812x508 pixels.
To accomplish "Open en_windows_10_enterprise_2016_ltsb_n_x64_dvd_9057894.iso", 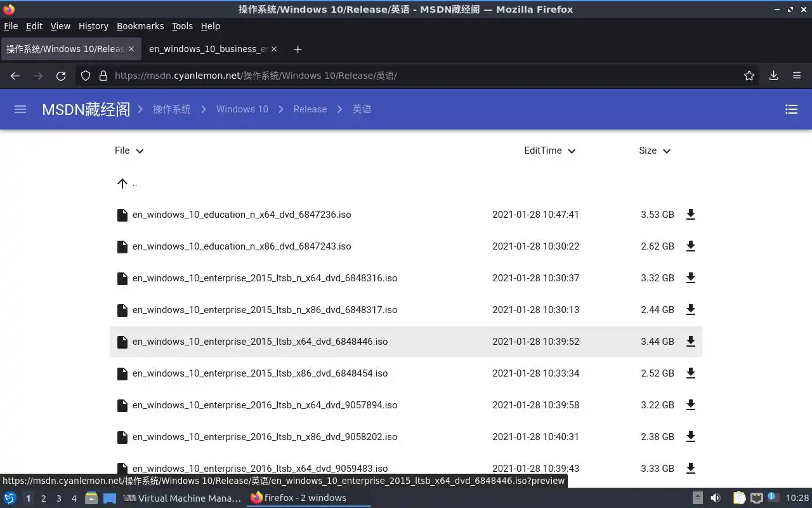I will 265,405.
